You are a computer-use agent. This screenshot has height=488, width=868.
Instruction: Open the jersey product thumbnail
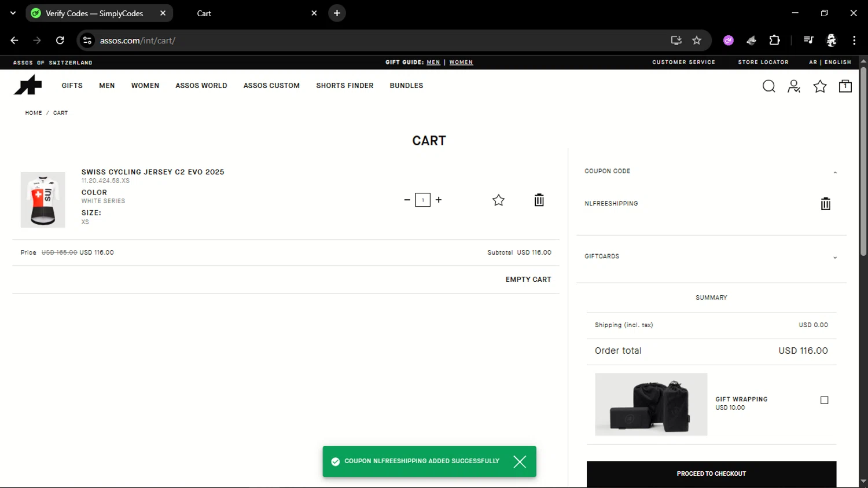pyautogui.click(x=43, y=200)
